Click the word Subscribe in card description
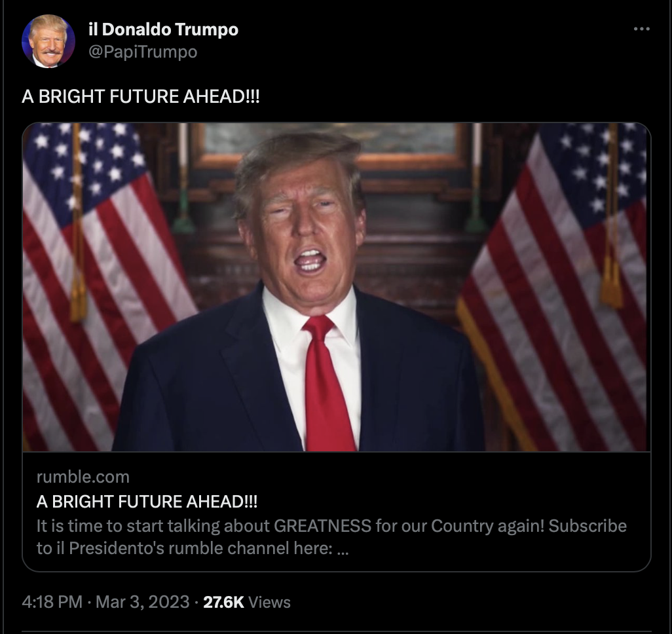This screenshot has height=634, width=672. click(x=588, y=526)
